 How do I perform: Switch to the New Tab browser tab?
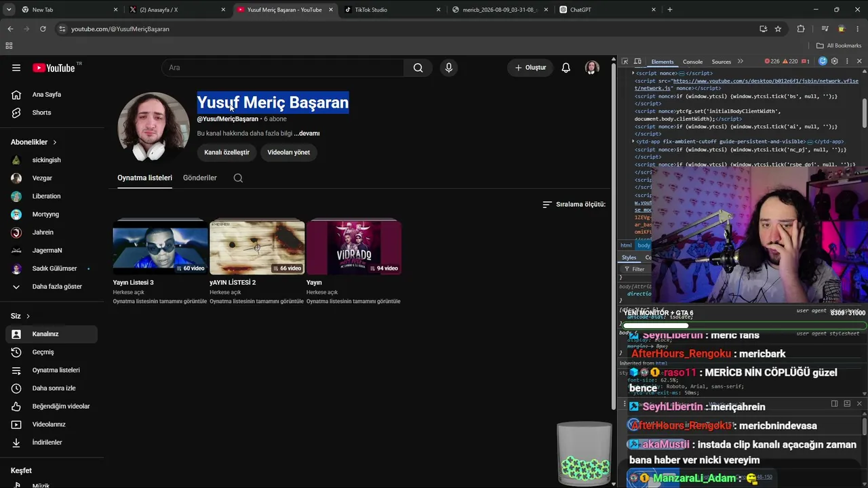point(64,9)
